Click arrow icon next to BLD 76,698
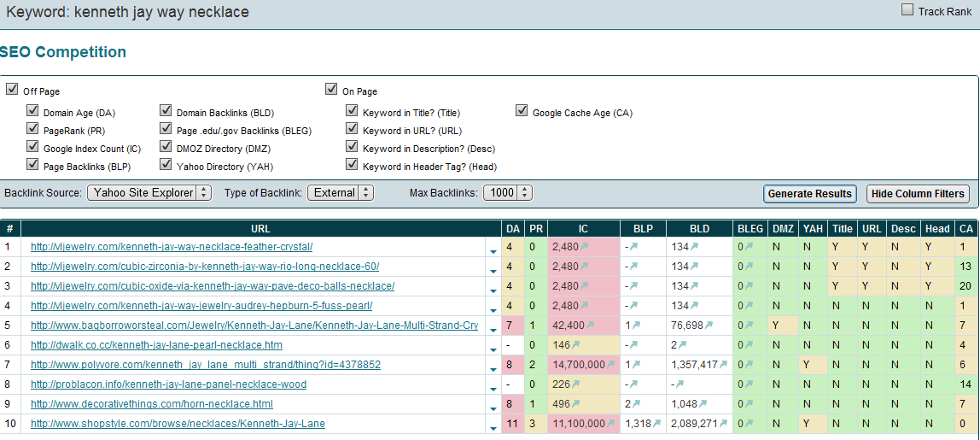 click(x=709, y=326)
